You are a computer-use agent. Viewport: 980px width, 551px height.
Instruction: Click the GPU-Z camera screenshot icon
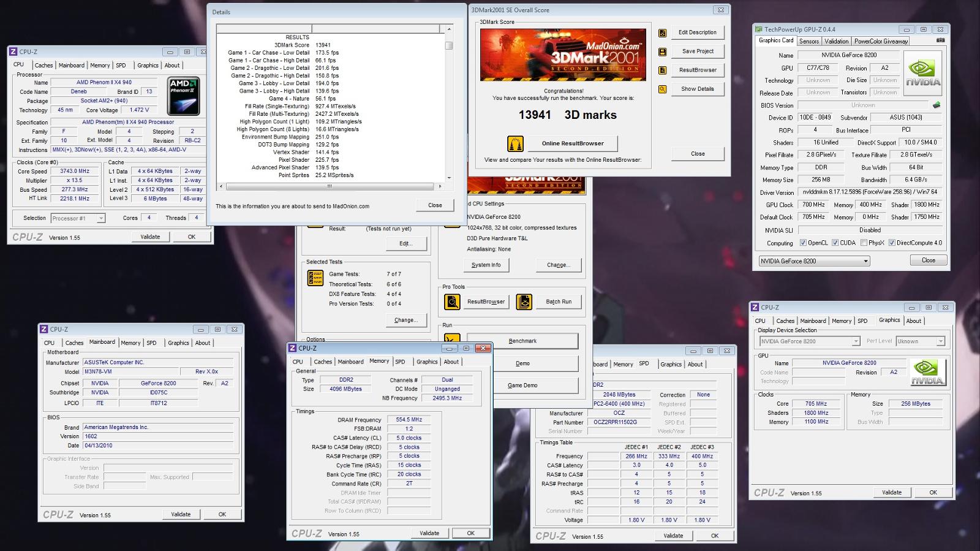(x=940, y=40)
